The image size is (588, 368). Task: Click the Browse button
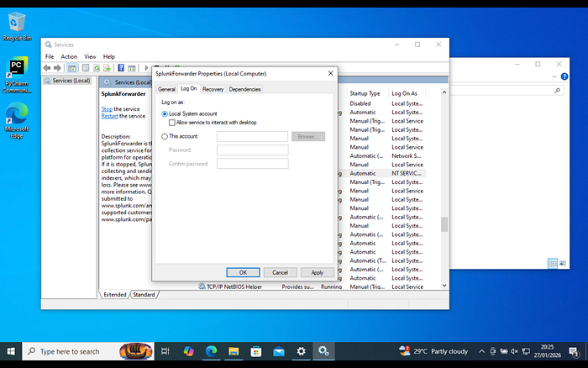[x=308, y=137]
